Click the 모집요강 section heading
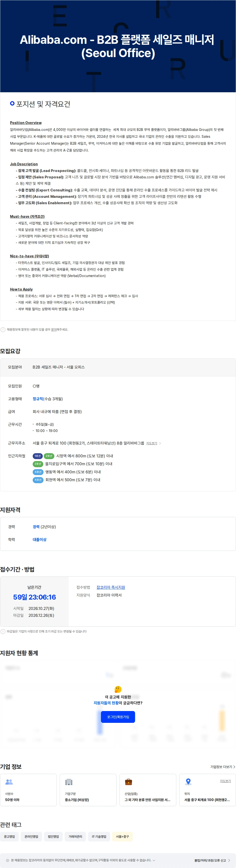Screen dimensions: 236x868 [x=10, y=351]
